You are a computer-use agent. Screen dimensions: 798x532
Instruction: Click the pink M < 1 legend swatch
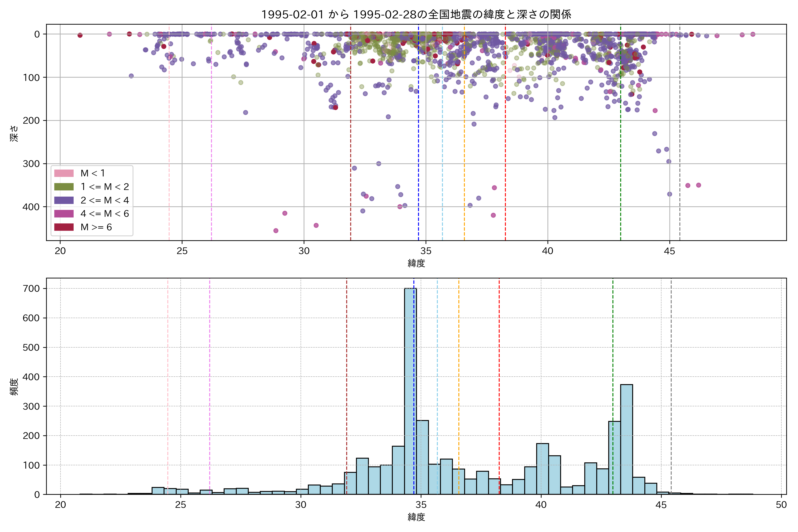[64, 173]
